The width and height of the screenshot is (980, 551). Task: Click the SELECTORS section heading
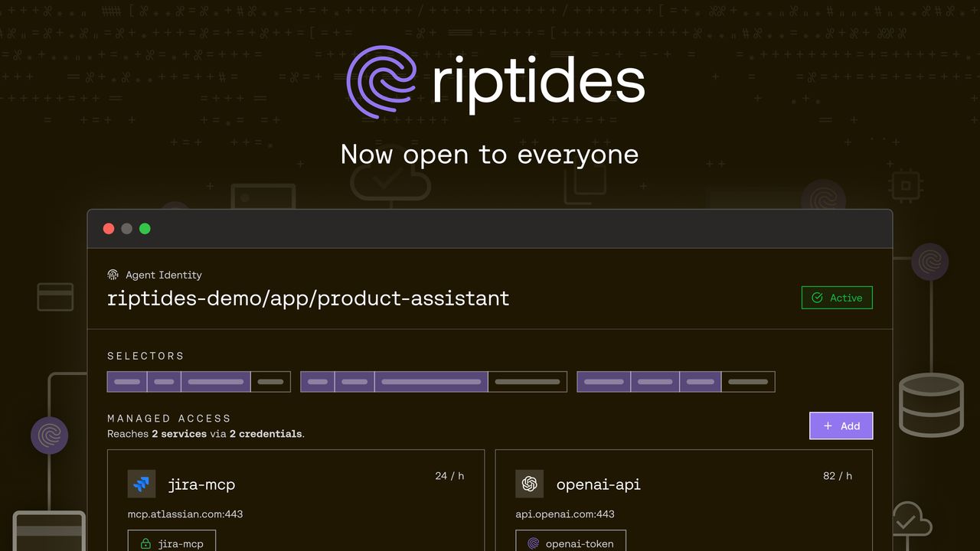(x=145, y=356)
